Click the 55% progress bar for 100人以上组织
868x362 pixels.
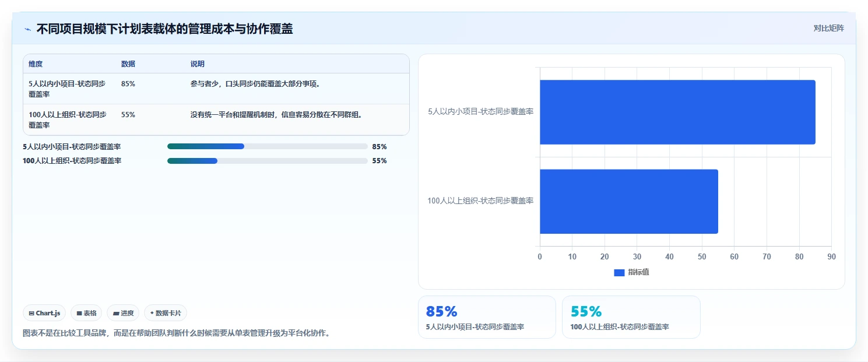268,161
